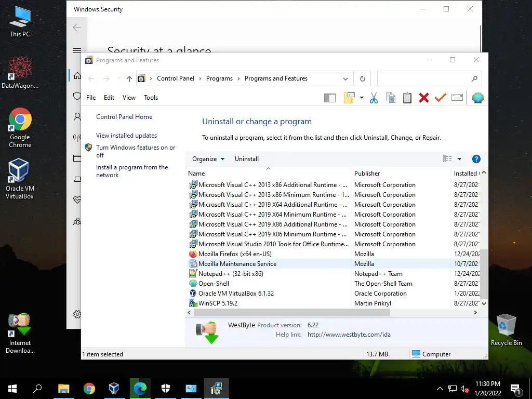Select Mozilla Maintenance Service row
Screen dimensions: 532x399
tap(334, 263)
